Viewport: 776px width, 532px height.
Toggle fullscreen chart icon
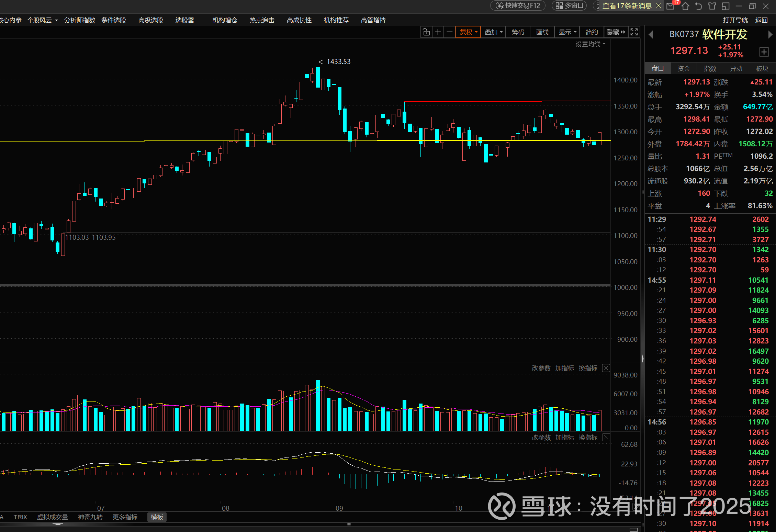634,32
